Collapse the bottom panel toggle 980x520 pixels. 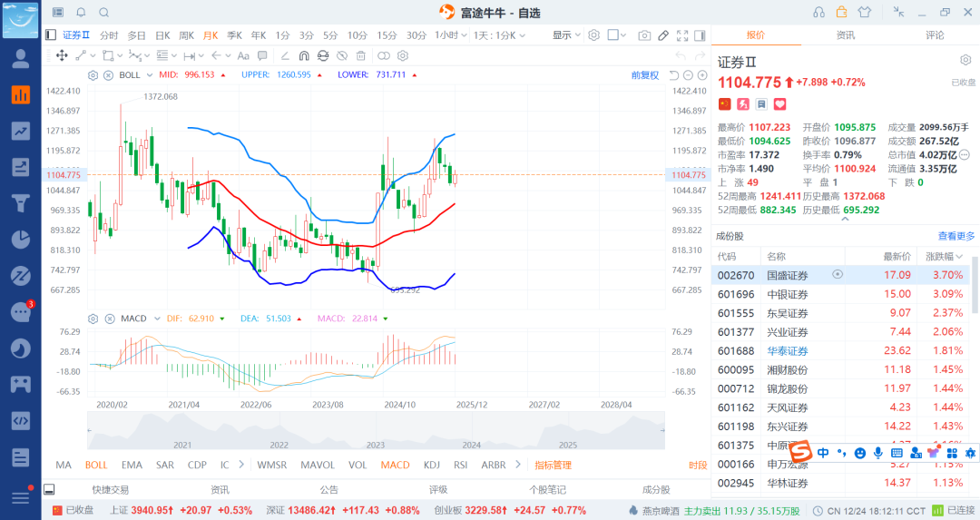pos(50,489)
